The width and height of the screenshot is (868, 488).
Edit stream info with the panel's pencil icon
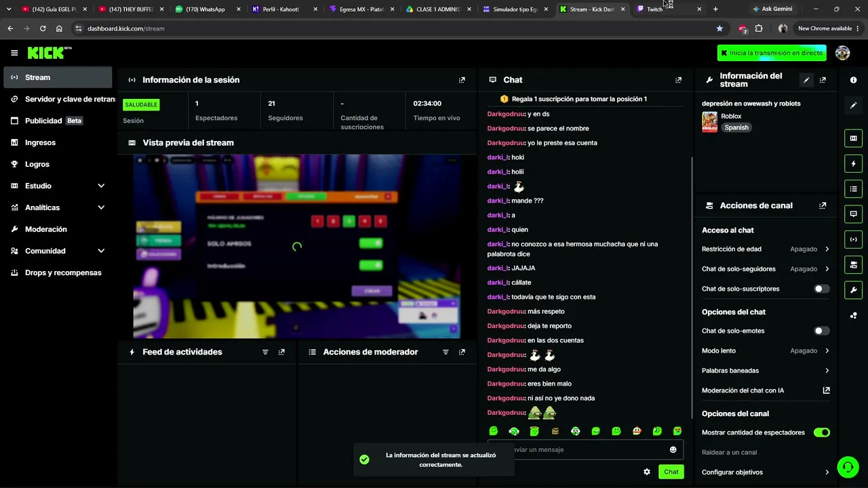point(806,80)
